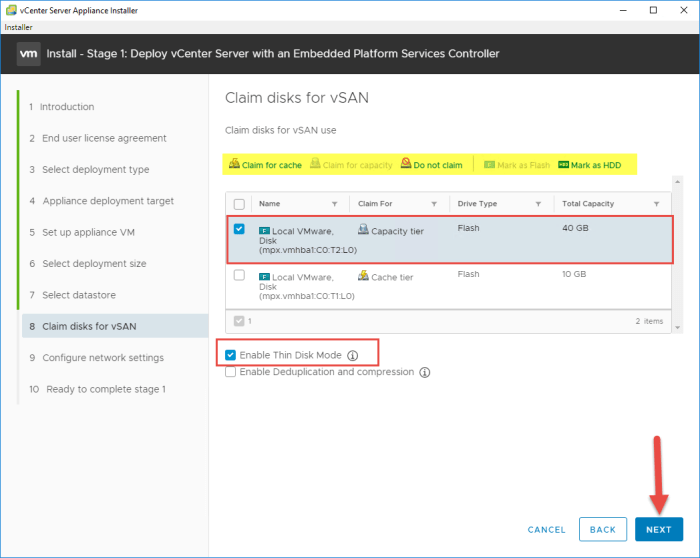Click the flash disk icon of the T1:L0 disk
The image size is (700, 558).
click(x=264, y=277)
